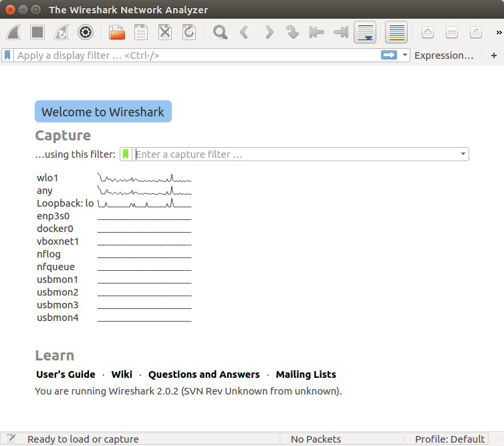504x446 pixels.
Task: Zoom out the main window text
Action: coord(452,32)
